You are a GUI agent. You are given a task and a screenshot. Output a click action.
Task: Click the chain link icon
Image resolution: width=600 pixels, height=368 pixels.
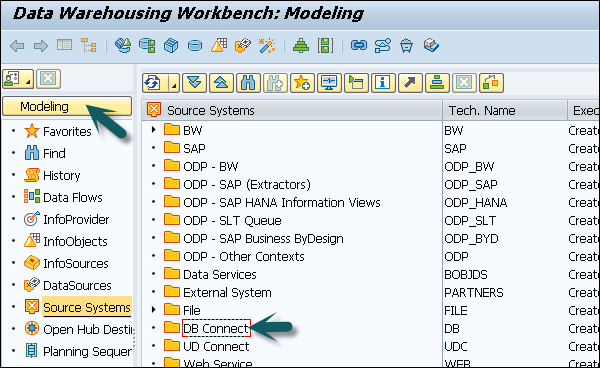[359, 46]
